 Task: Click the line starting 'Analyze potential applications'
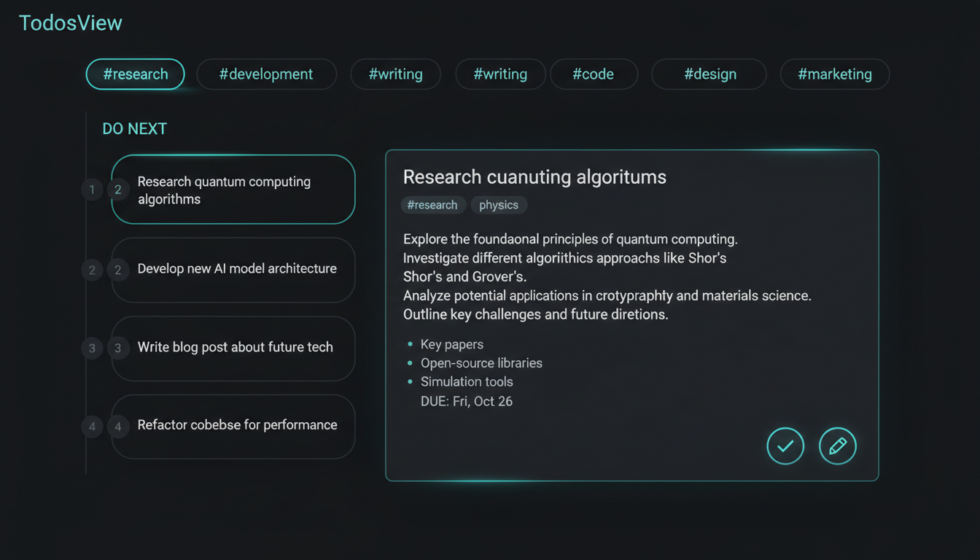point(607,296)
